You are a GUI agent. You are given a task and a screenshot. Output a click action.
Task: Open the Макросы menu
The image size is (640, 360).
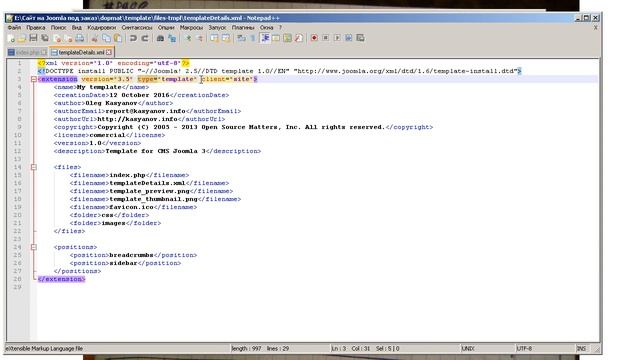(x=191, y=28)
